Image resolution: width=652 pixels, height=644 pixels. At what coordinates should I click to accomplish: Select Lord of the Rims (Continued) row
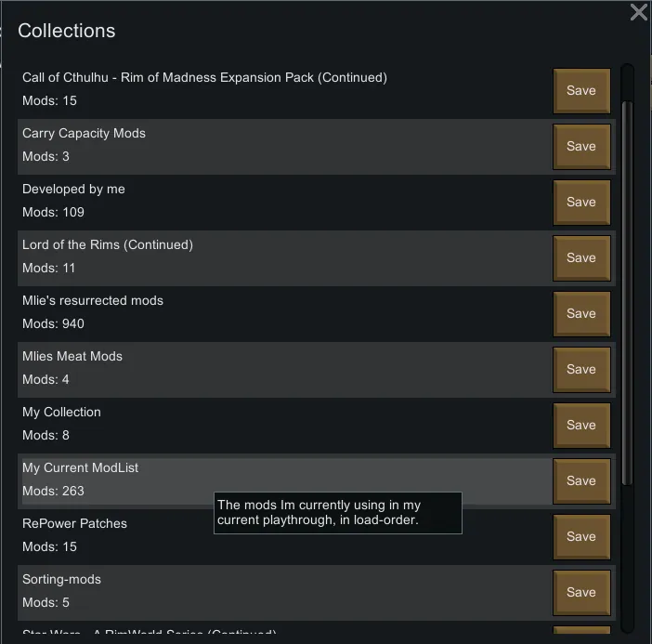click(279, 257)
